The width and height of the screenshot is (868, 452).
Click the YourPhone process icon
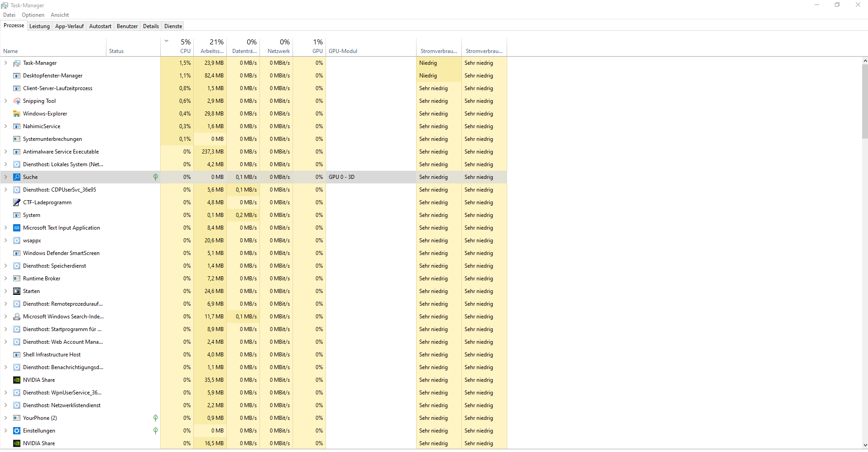[17, 418]
